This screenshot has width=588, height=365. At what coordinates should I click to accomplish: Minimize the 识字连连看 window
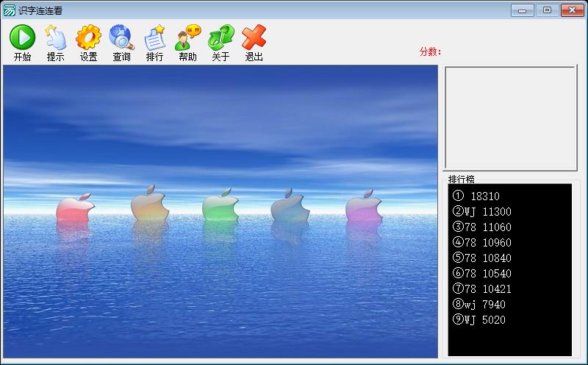(x=523, y=10)
